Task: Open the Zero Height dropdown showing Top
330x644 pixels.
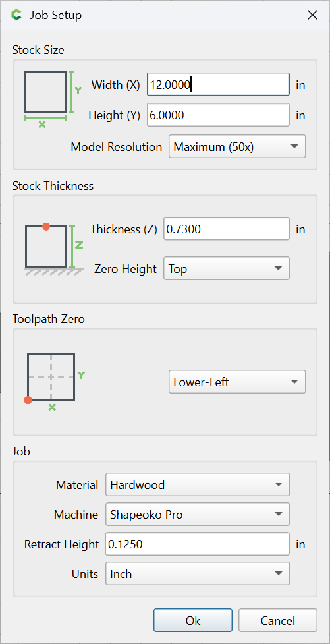Action: point(227,268)
